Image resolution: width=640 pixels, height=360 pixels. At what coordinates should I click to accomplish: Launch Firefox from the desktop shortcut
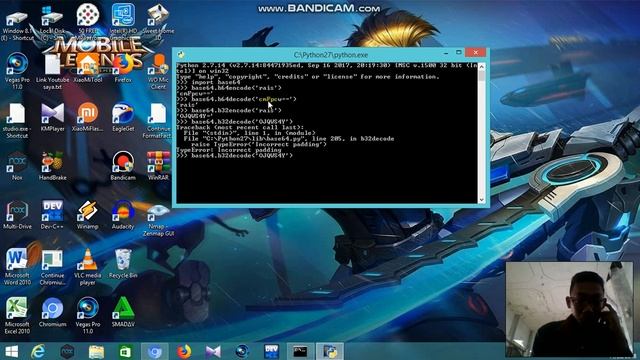(123, 69)
